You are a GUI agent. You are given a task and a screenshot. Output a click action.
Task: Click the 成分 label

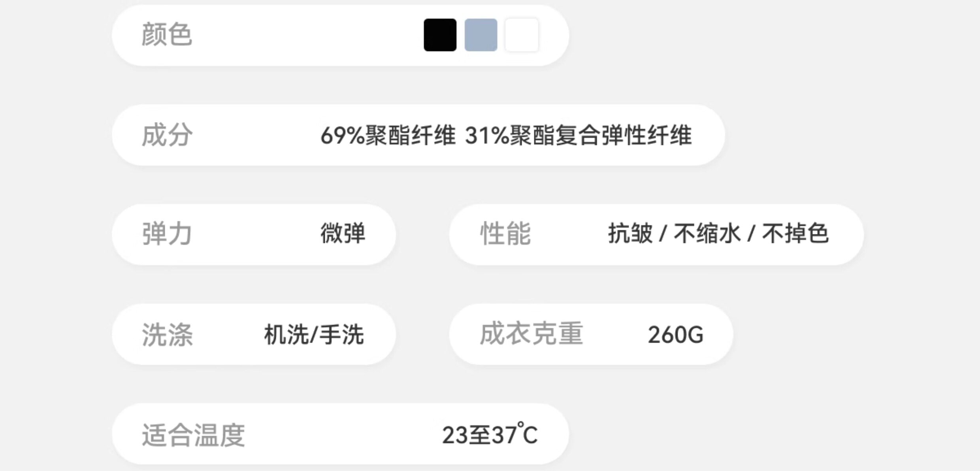point(167,135)
